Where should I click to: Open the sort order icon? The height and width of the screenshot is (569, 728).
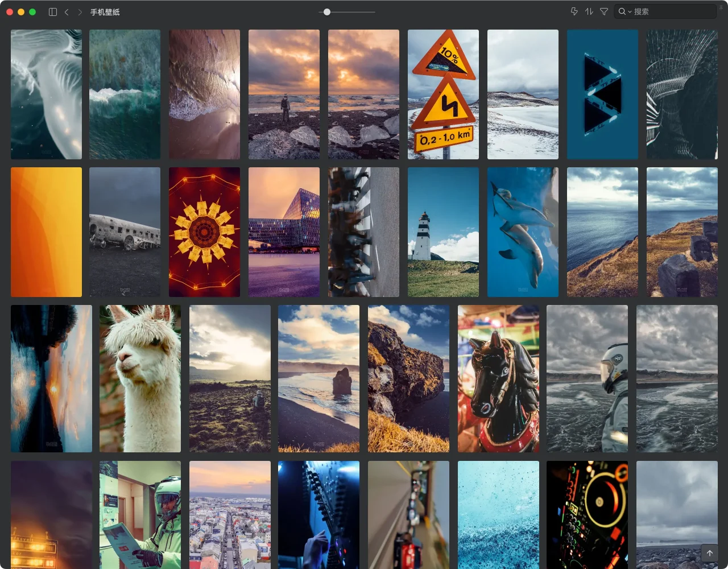pos(589,11)
